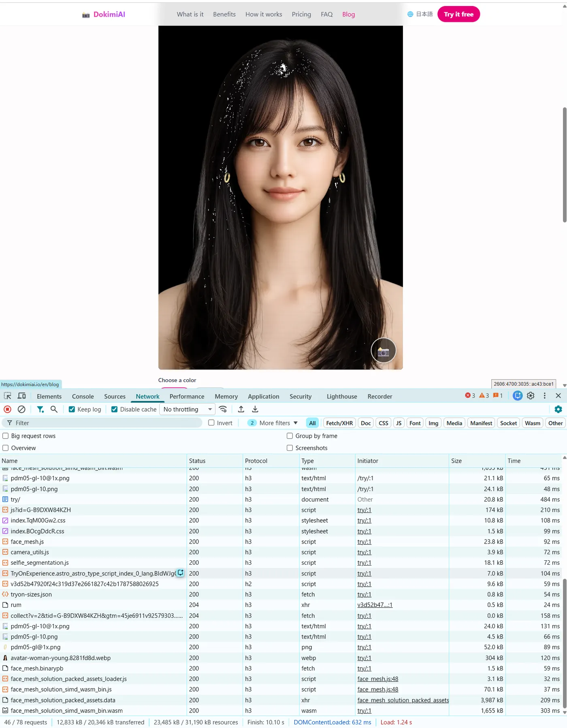Click the Try it free button
Image resolution: width=567 pixels, height=728 pixels.
(458, 14)
